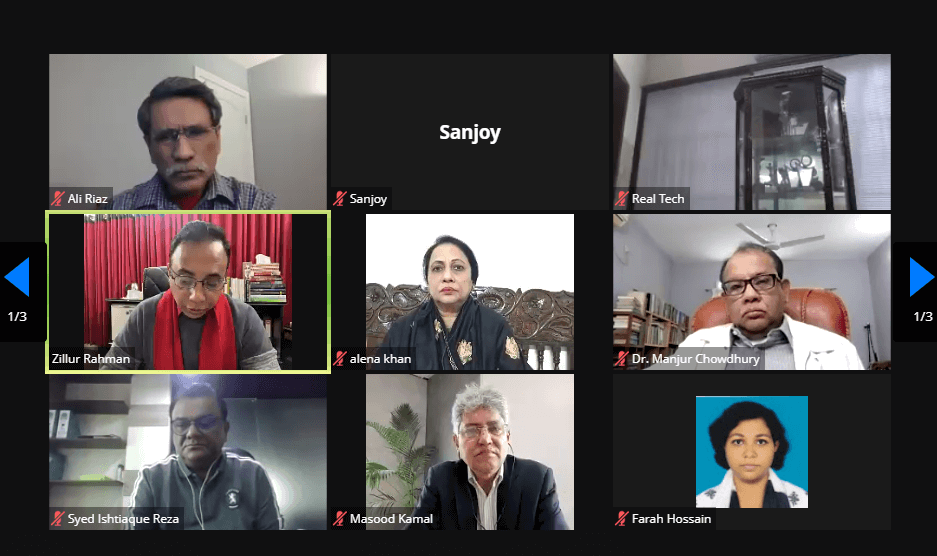Click Masood Kamal's muted microphone icon

tap(340, 519)
